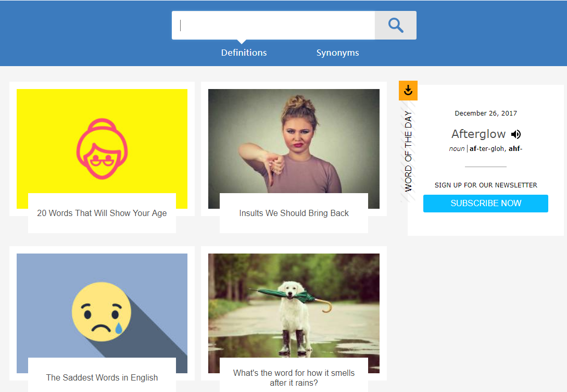Image resolution: width=567 pixels, height=392 pixels.
Task: Open the Afterglow word link
Action: pos(478,134)
